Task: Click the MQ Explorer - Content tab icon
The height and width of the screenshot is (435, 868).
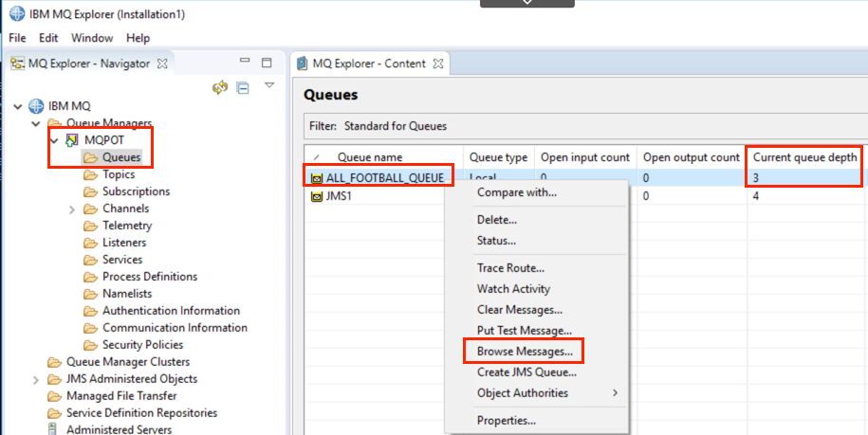Action: coord(303,63)
